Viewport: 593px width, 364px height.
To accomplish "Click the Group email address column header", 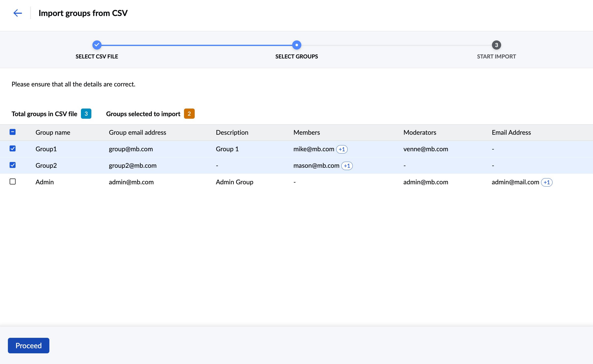I will click(x=137, y=132).
